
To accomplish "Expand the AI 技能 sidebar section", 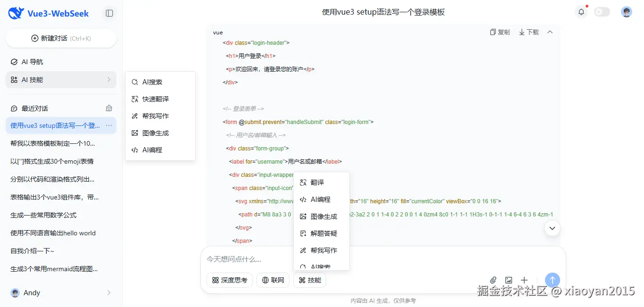I will [x=60, y=79].
